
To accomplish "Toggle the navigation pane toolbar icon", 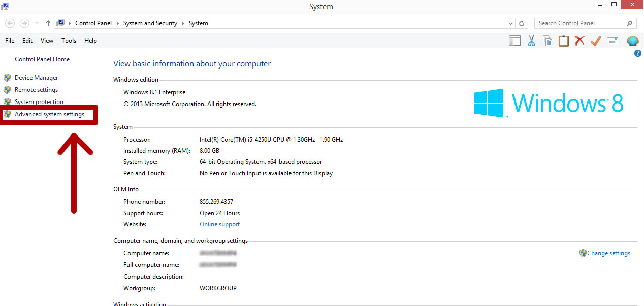I will pyautogui.click(x=514, y=41).
